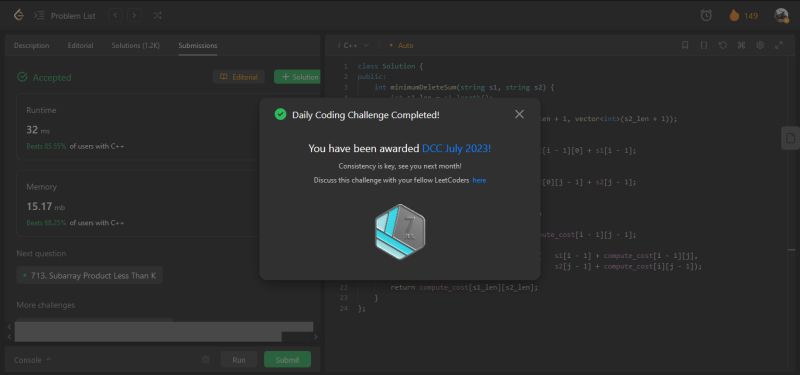Click the Memory 15.17 mb value
800x375 pixels.
click(45, 207)
